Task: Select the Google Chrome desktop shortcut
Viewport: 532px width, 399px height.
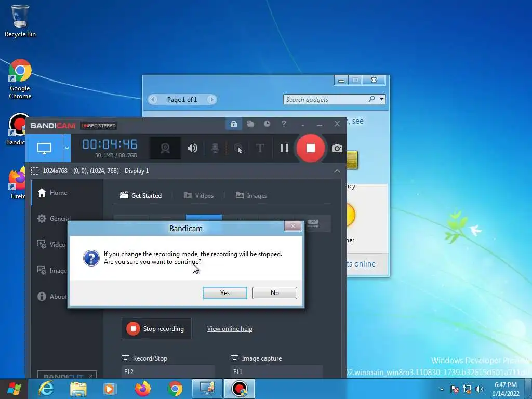Action: click(20, 79)
